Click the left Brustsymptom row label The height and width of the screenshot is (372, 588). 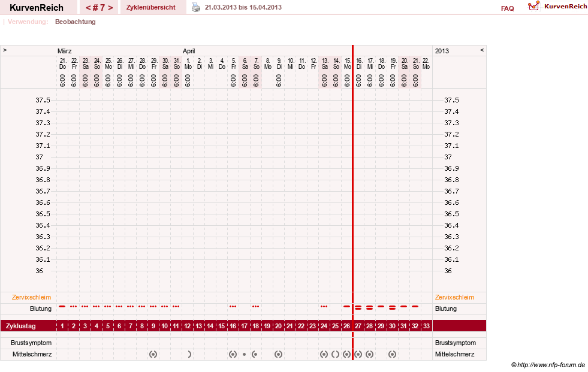click(x=31, y=343)
